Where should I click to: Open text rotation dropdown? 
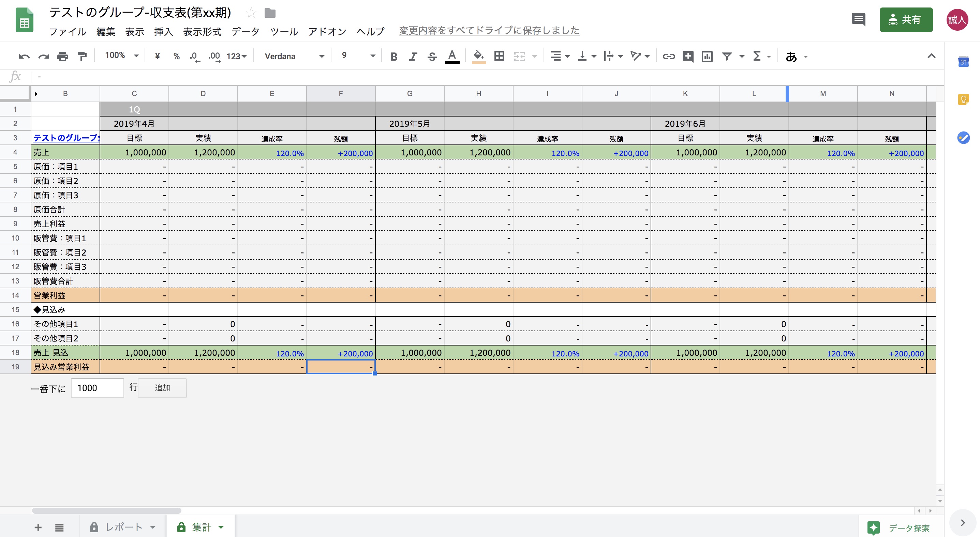coord(640,56)
